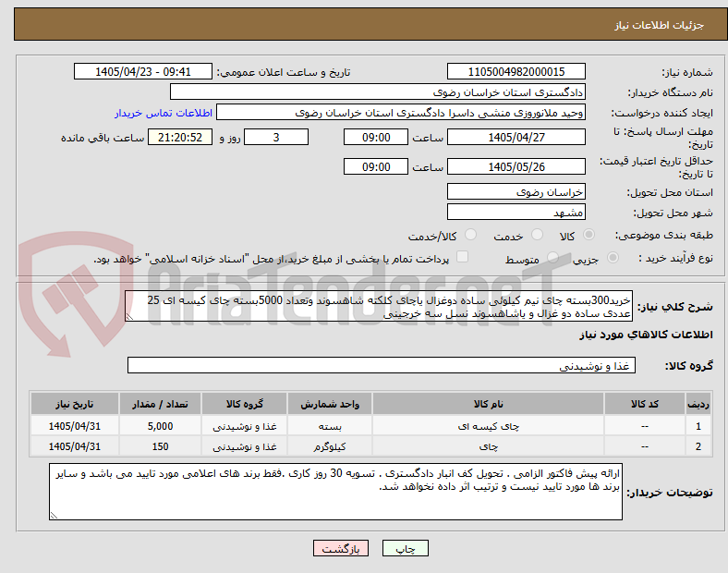Click the response deadline hour field 09:00
Image resolution: width=728 pixels, height=573 pixels.
(376, 137)
